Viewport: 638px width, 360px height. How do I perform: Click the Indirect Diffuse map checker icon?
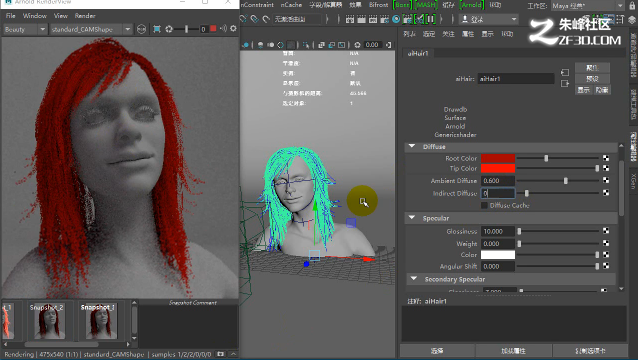pos(606,192)
